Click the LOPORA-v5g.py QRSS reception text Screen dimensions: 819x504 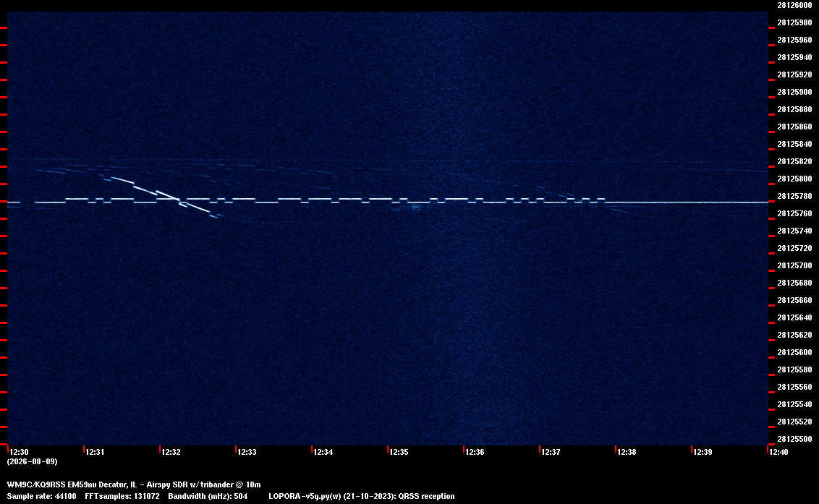(362, 496)
